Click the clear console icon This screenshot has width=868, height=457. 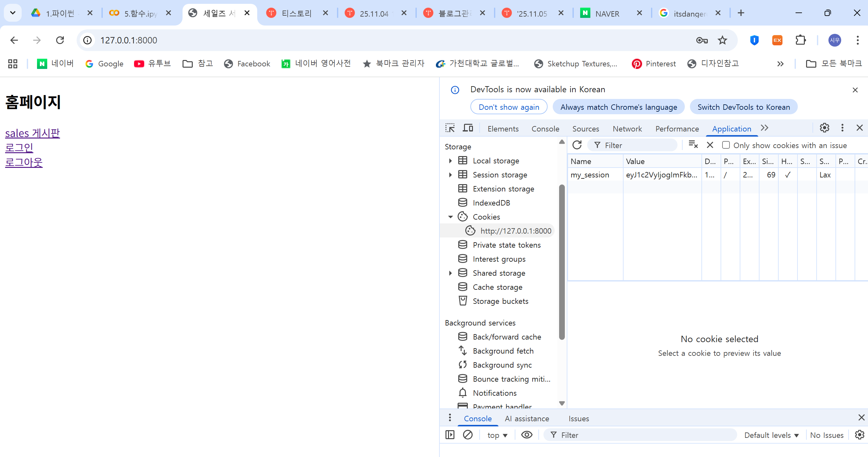(468, 435)
